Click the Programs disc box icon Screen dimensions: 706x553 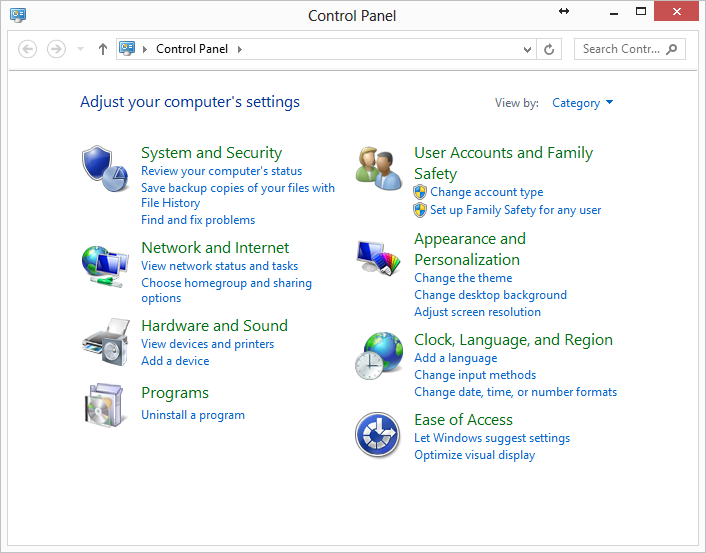point(105,403)
